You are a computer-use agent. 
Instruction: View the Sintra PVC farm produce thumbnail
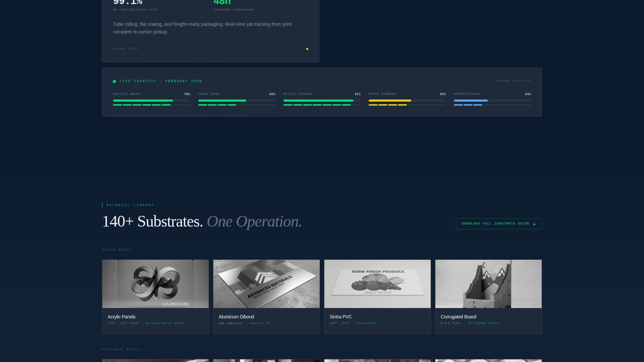click(x=377, y=284)
